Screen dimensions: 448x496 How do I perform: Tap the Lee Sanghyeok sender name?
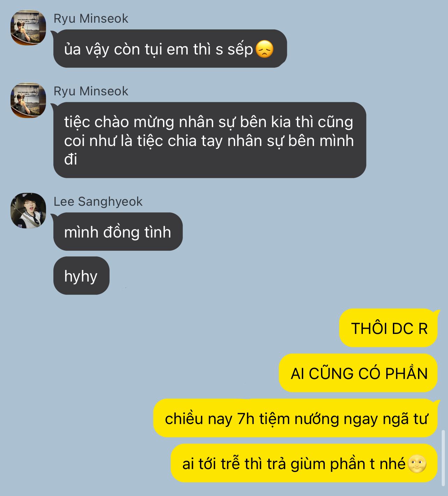click(x=98, y=202)
